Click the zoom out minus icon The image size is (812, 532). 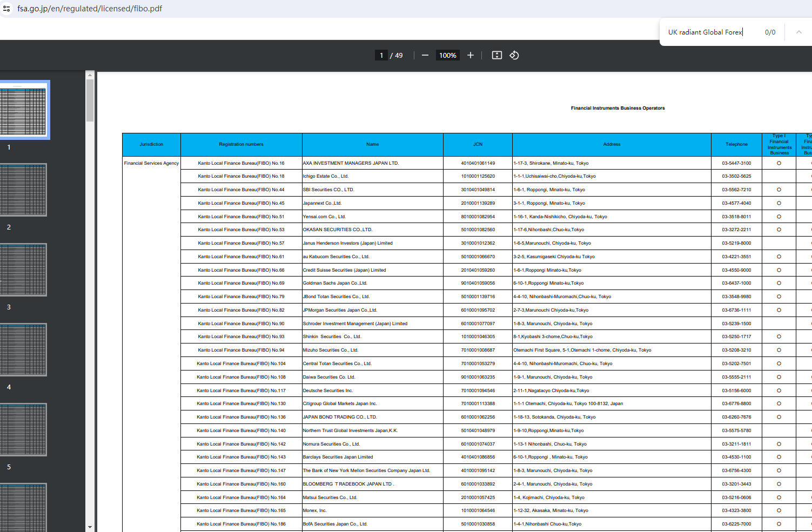(x=425, y=55)
